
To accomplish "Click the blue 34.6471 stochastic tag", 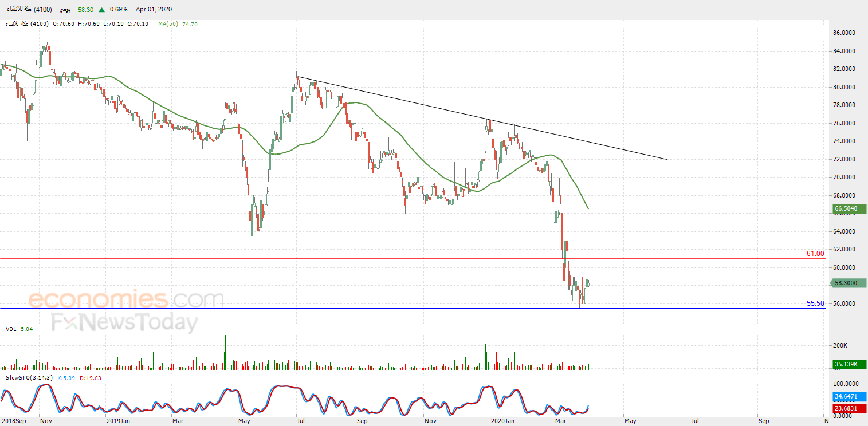I will click(850, 396).
